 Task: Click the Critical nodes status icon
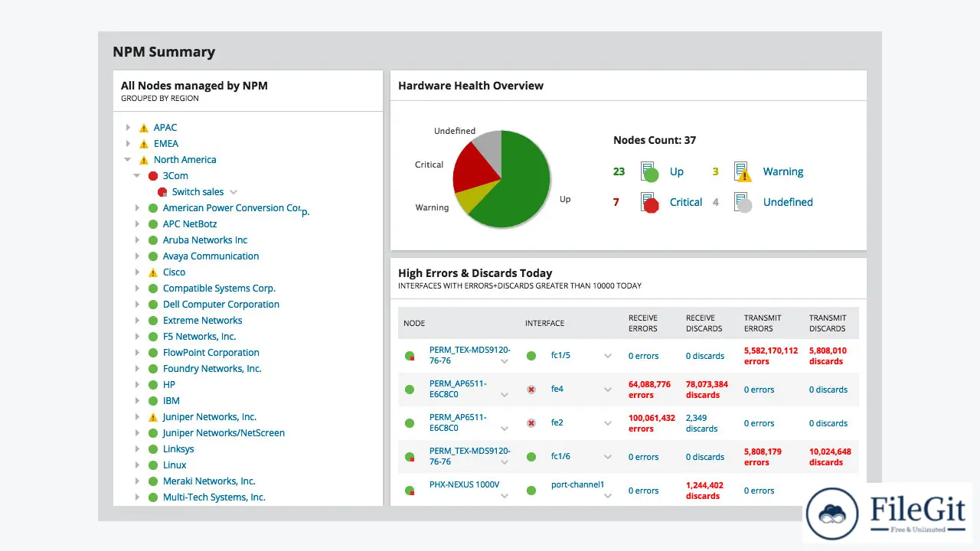point(649,203)
